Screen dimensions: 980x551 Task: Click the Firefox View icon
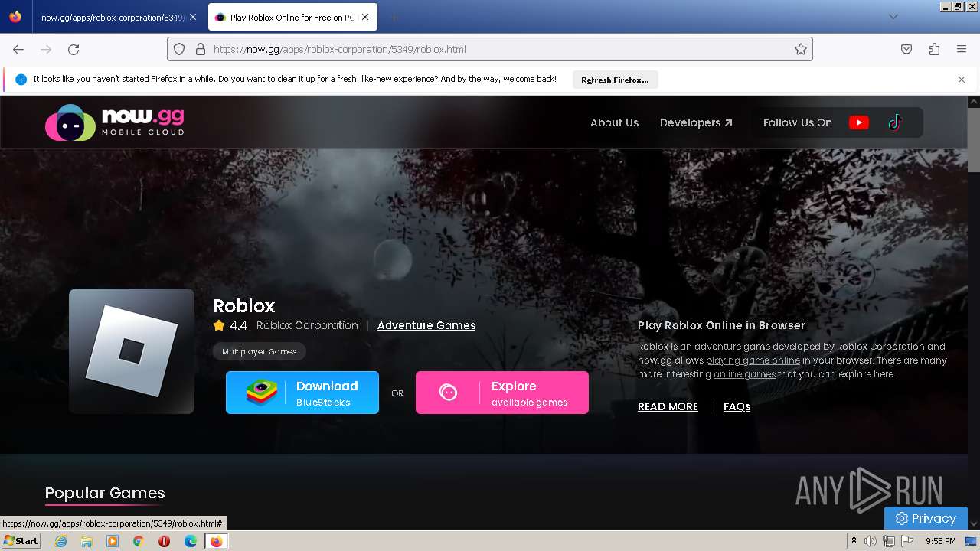pos(15,17)
